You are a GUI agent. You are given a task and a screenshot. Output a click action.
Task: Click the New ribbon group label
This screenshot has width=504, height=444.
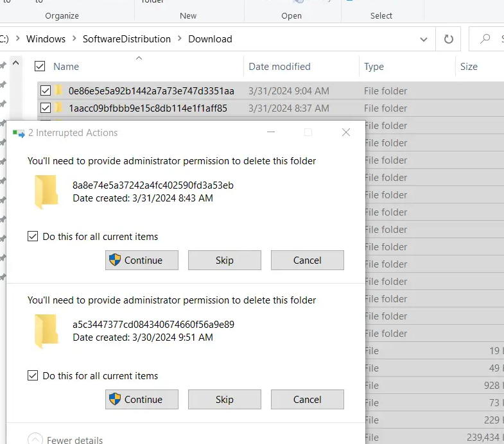(x=188, y=16)
